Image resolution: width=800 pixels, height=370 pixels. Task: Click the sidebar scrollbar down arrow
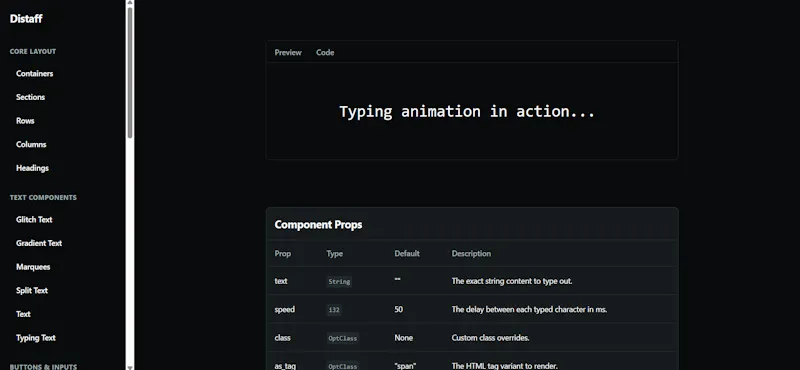coord(130,367)
